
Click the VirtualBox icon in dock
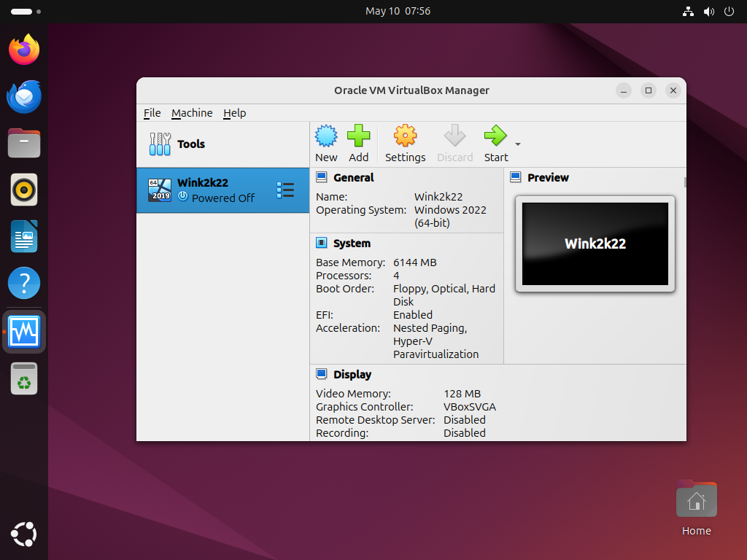click(24, 332)
